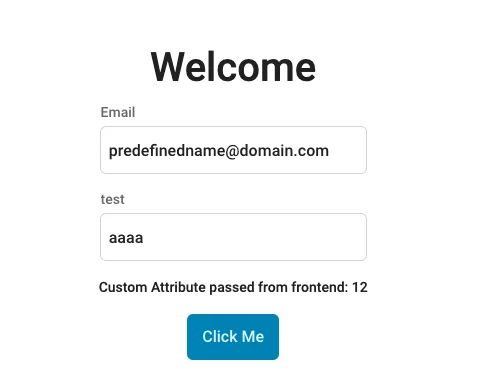489x389 pixels.
Task: Click the Email field label
Action: [118, 112]
